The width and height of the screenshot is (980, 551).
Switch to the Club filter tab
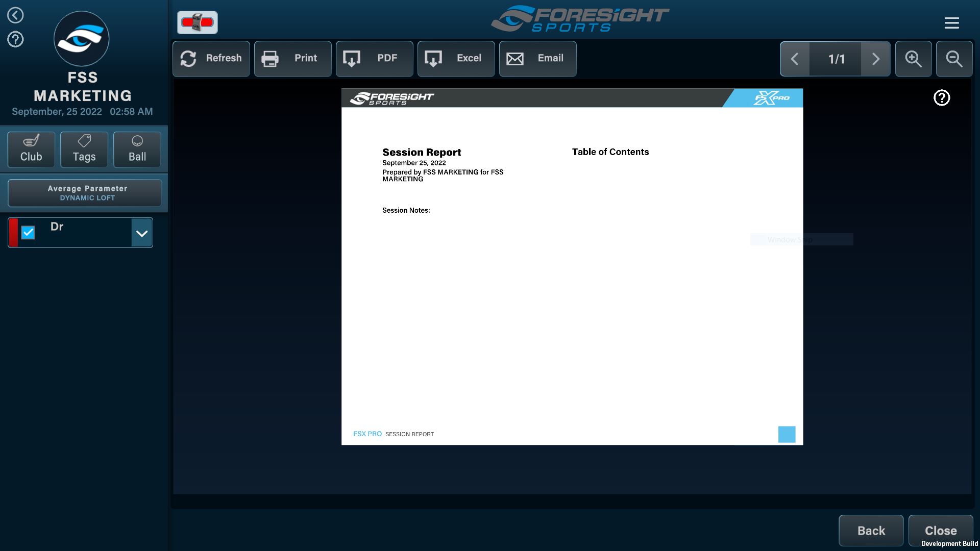[31, 149]
